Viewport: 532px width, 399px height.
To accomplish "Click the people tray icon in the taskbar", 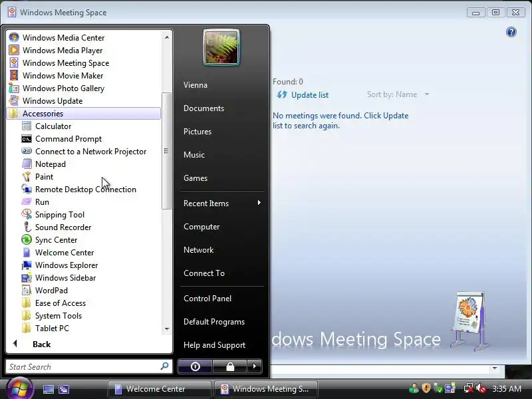I will tap(414, 388).
